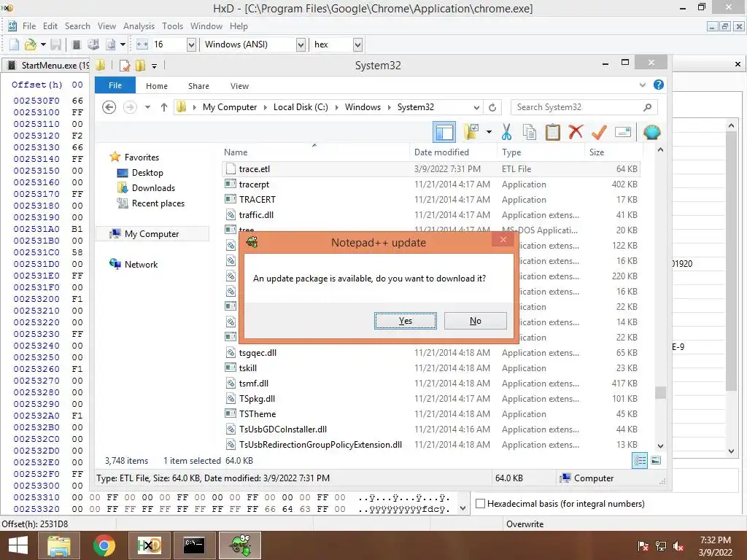Viewport: 747px width, 560px height.
Task: Expand the Explorer ribbon chevron
Action: coord(642,85)
